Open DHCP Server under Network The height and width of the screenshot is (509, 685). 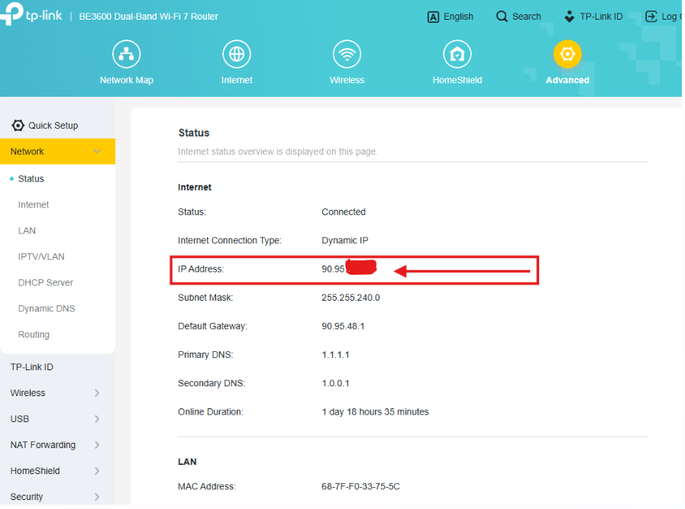click(45, 283)
